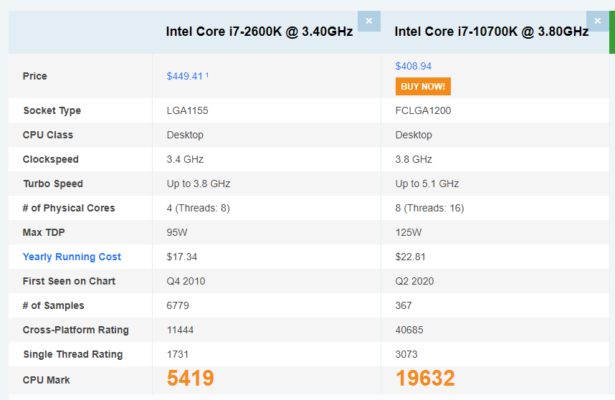The height and width of the screenshot is (400, 615).
Task: Click the Cross-Platform Rating label
Action: point(76,330)
